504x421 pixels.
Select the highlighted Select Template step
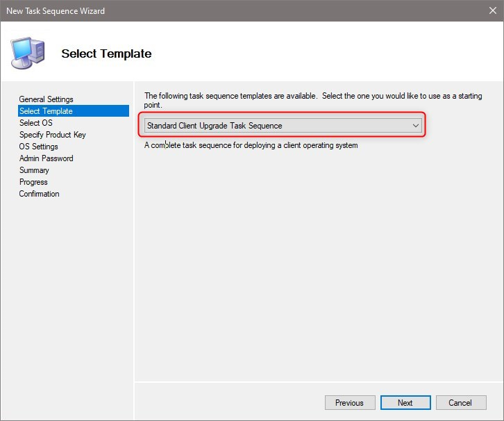[74, 111]
